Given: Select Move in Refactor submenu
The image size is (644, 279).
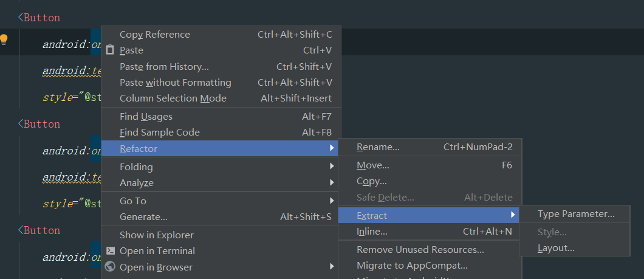Looking at the screenshot, I should pyautogui.click(x=372, y=165).
